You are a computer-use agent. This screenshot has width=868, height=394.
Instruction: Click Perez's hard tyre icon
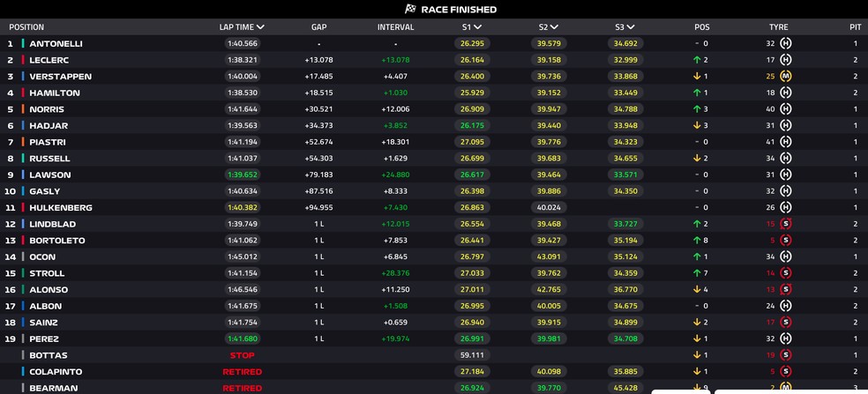pos(785,338)
